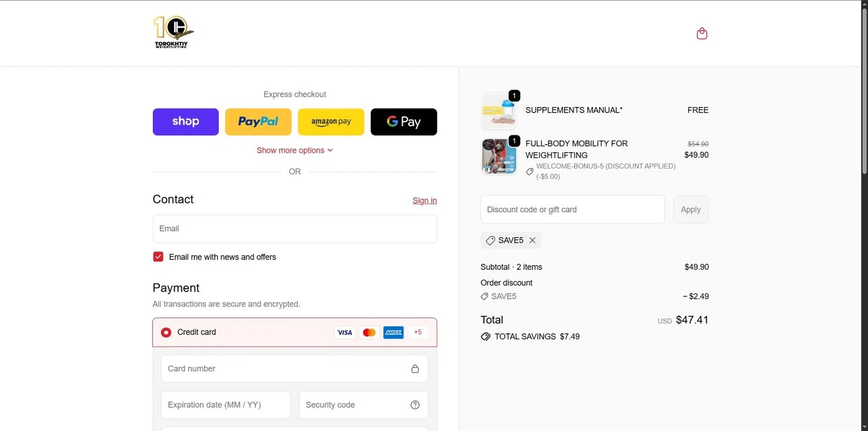
Task: Click the card number padlock icon
Action: click(415, 369)
